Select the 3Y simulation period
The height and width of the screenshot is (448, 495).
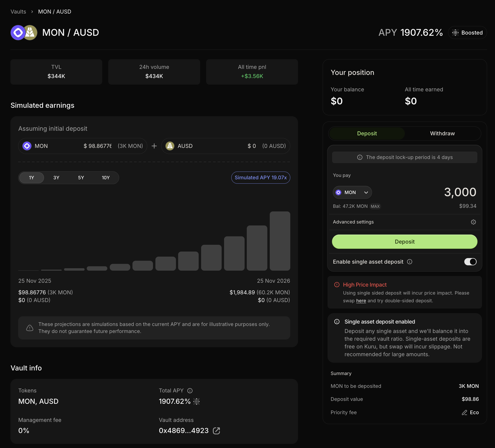coord(56,177)
